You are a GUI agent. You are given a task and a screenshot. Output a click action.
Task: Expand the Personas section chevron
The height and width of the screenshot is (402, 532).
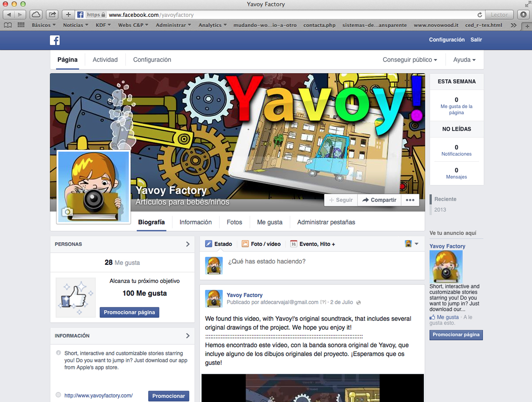pyautogui.click(x=188, y=244)
